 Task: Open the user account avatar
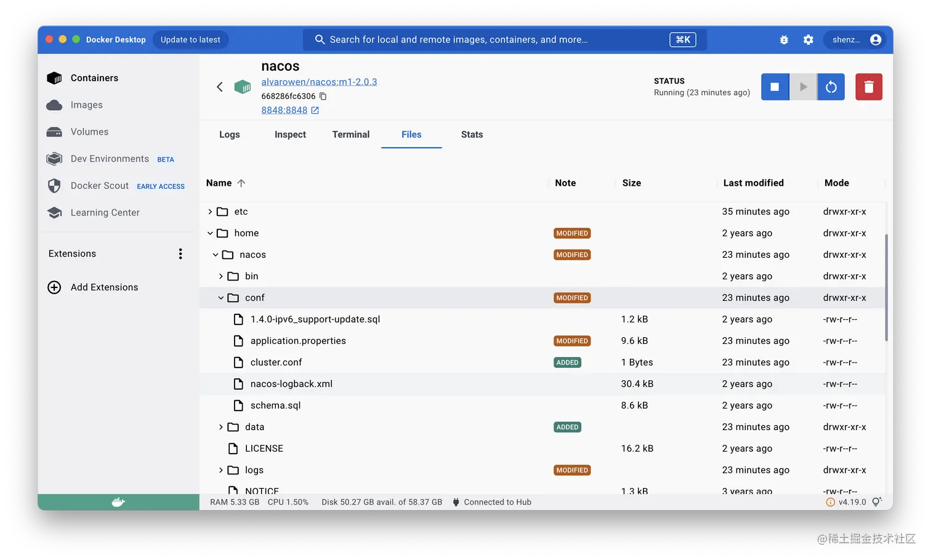click(876, 39)
